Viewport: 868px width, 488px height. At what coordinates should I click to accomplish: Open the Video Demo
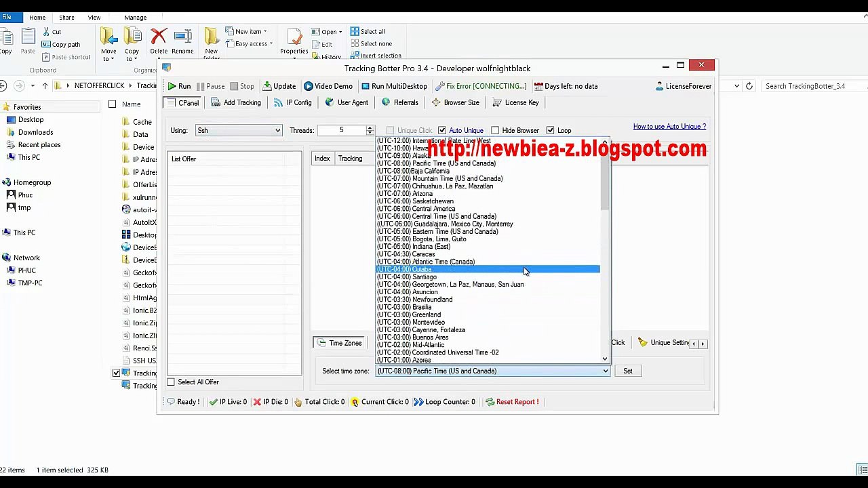click(x=328, y=86)
